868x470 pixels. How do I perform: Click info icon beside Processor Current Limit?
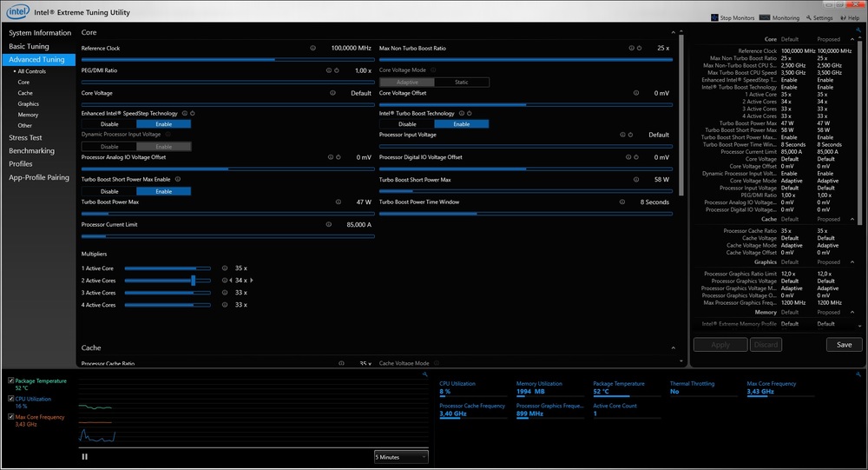(x=328, y=224)
